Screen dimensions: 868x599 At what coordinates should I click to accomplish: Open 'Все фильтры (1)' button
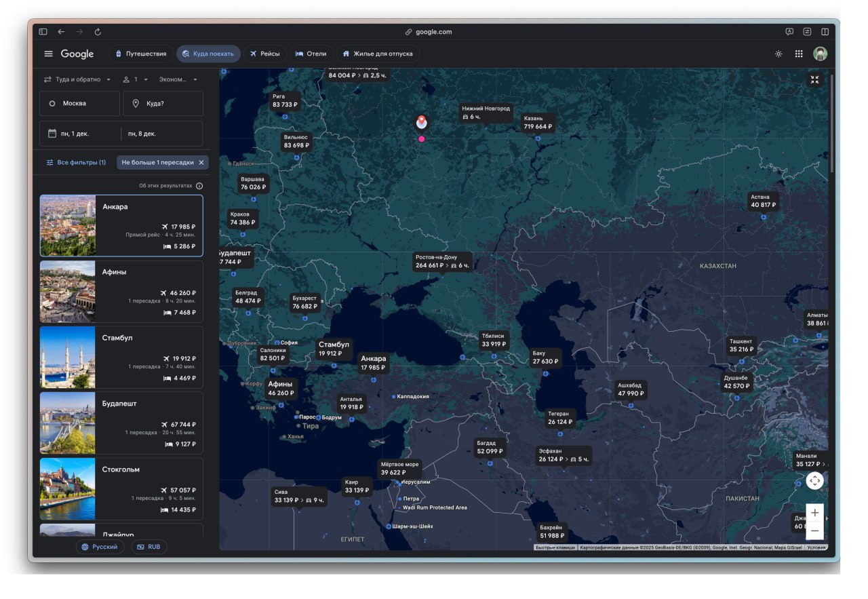point(76,163)
